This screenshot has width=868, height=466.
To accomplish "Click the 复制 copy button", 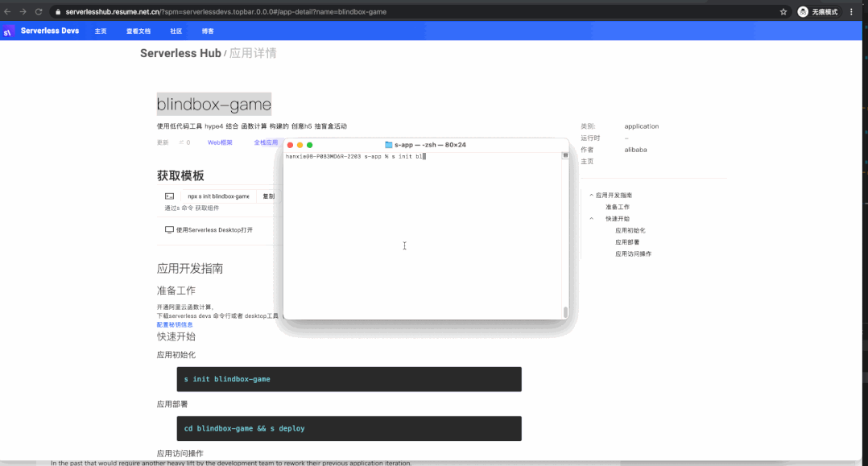I will 268,196.
